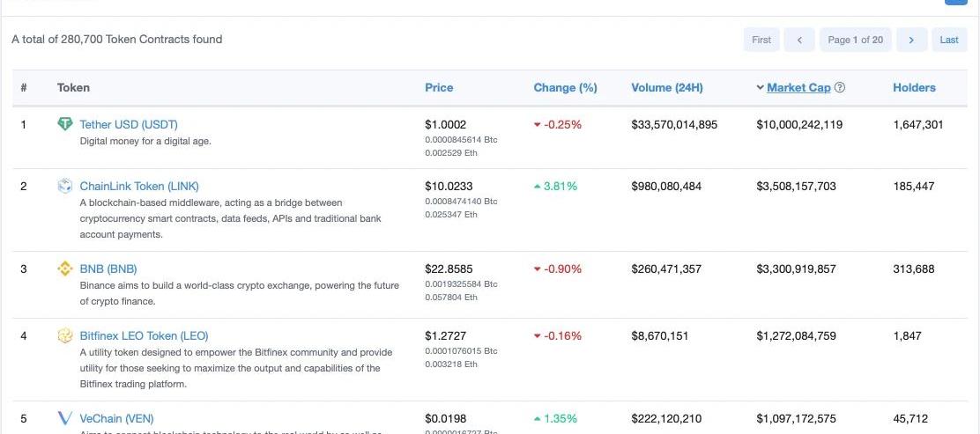Go to previous page with the left chevron
Image resolution: width=980 pixels, height=434 pixels.
click(x=799, y=40)
